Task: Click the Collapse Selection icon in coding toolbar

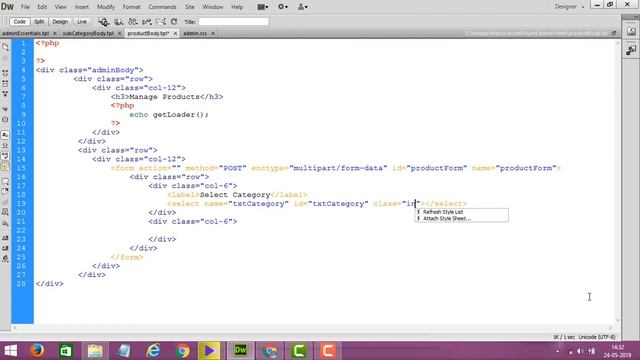Action: coord(5,83)
